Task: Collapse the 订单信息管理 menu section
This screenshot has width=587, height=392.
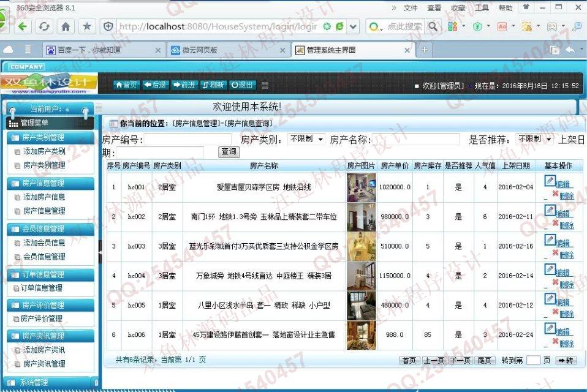Action: [50, 275]
